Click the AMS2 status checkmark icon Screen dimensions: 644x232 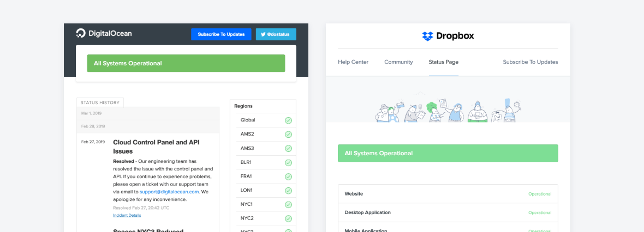coord(288,135)
